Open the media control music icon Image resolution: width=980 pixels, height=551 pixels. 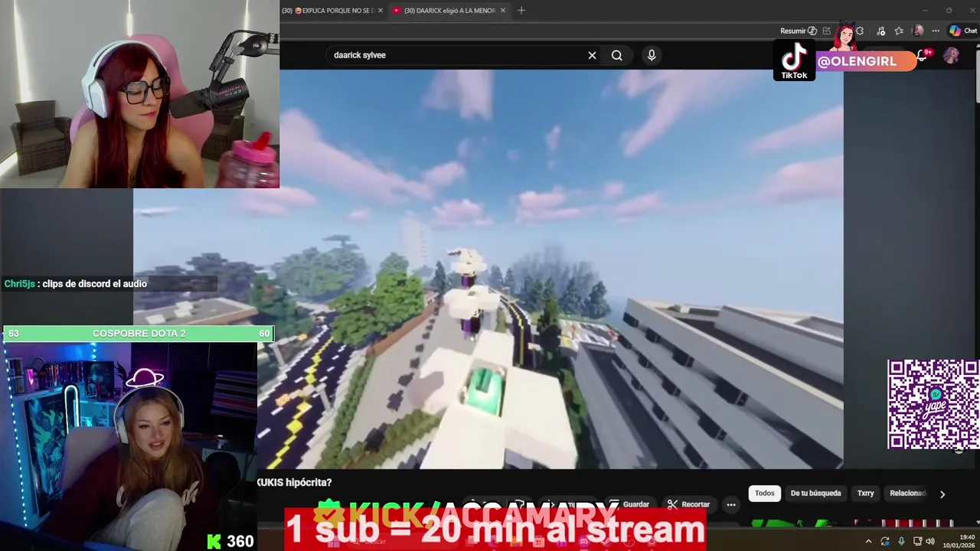[x=881, y=31]
